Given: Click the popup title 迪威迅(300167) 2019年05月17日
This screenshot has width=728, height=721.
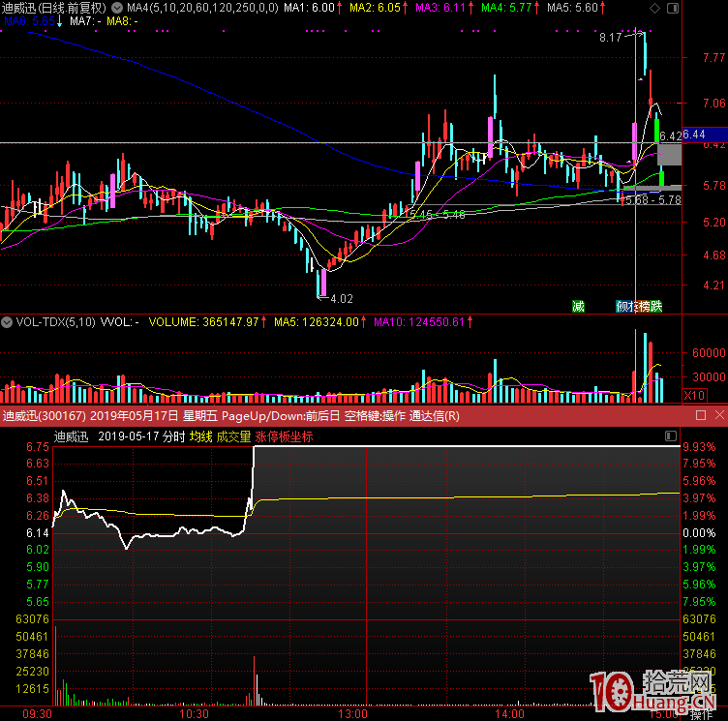Looking at the screenshot, I should click(x=91, y=415).
